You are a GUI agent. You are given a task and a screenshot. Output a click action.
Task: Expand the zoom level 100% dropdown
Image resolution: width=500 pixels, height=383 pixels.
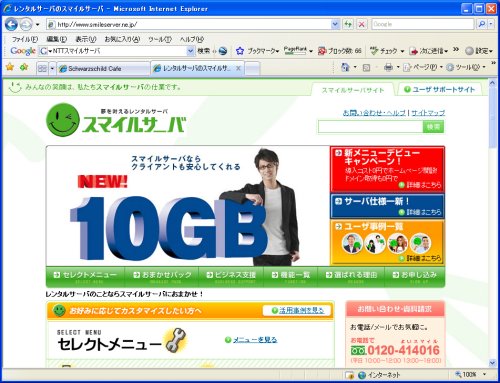click(484, 375)
